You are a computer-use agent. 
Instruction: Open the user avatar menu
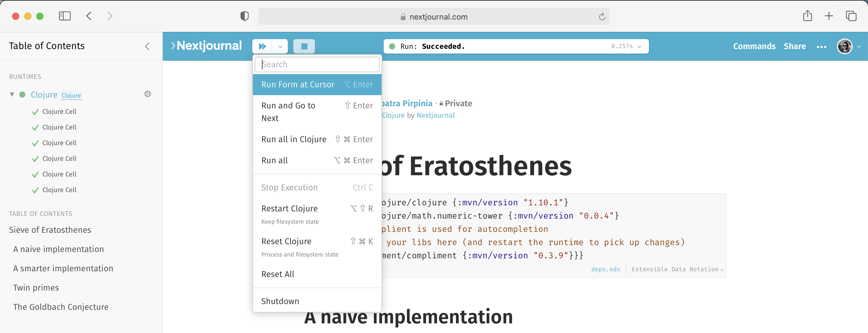click(845, 46)
